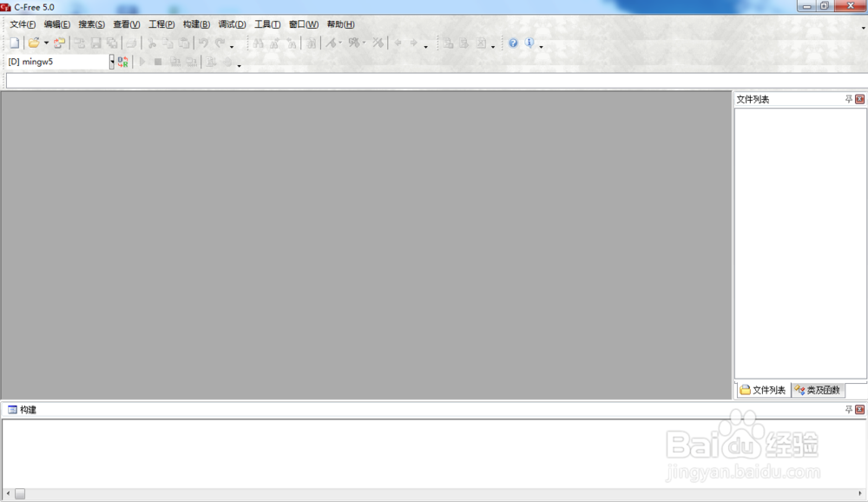The width and height of the screenshot is (868, 502).
Task: Click the find in files icon
Action: click(311, 43)
